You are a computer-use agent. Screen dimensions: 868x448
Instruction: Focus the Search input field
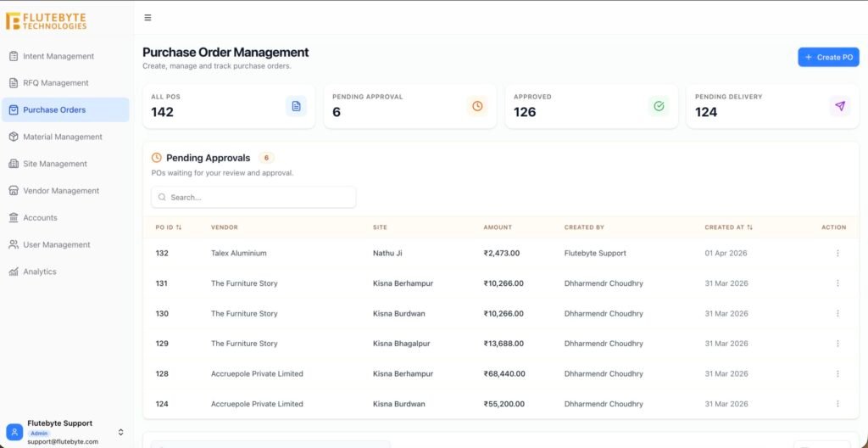click(253, 198)
